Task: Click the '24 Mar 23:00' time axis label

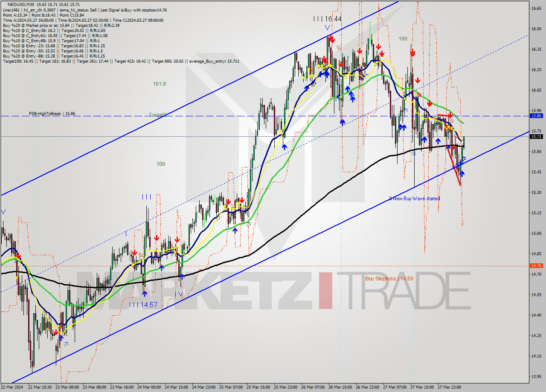Action: pos(204,387)
